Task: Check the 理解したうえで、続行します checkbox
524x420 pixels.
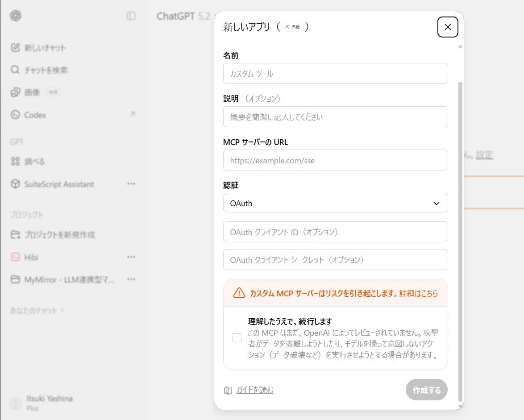Action: 237,338
